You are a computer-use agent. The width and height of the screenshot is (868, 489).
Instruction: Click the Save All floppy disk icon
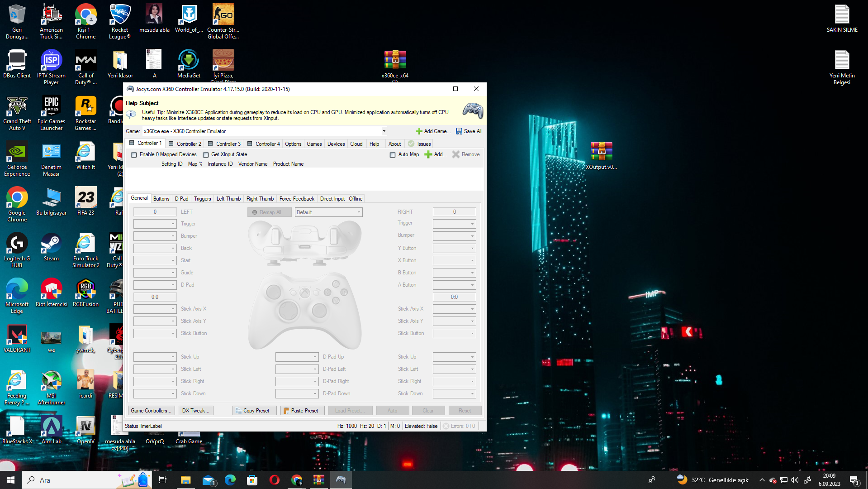459,131
